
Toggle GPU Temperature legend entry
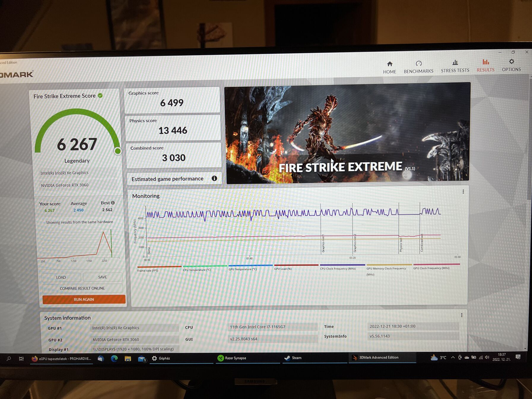[x=250, y=268]
